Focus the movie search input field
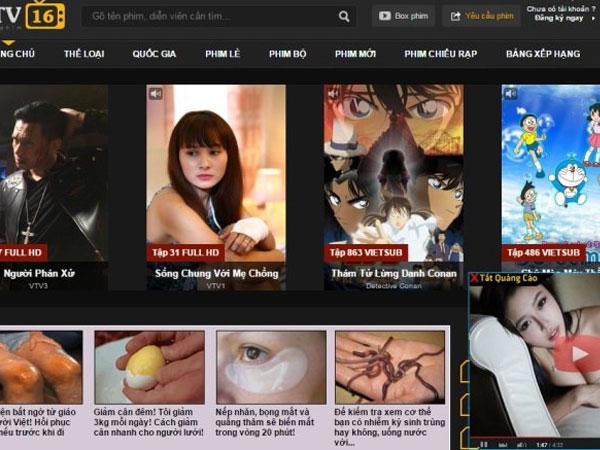This screenshot has width=600, height=450. tap(218, 16)
